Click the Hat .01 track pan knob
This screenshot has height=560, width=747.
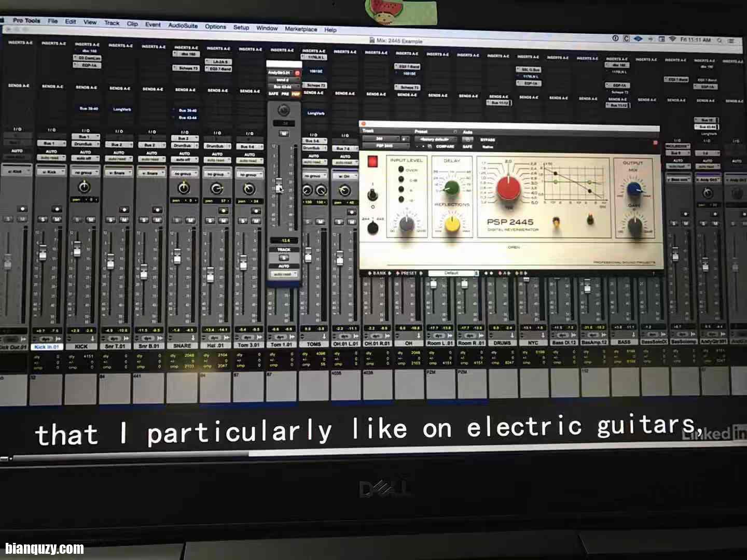coord(216,188)
